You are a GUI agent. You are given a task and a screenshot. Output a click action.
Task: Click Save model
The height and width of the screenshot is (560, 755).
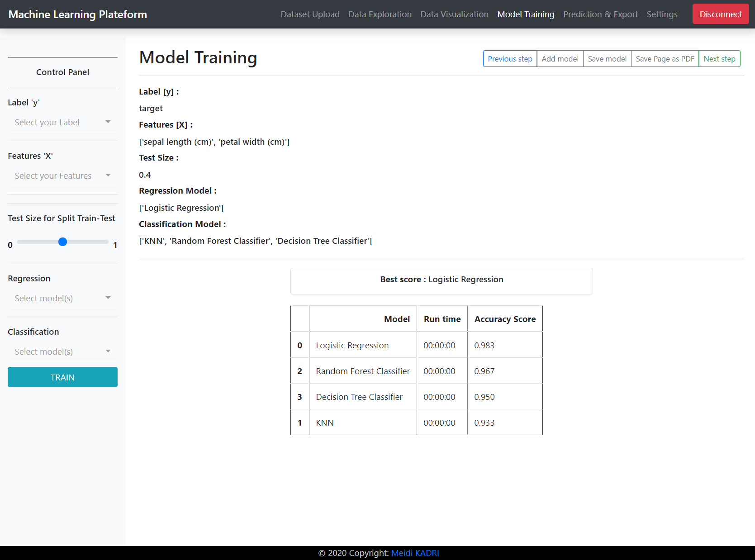tap(607, 58)
